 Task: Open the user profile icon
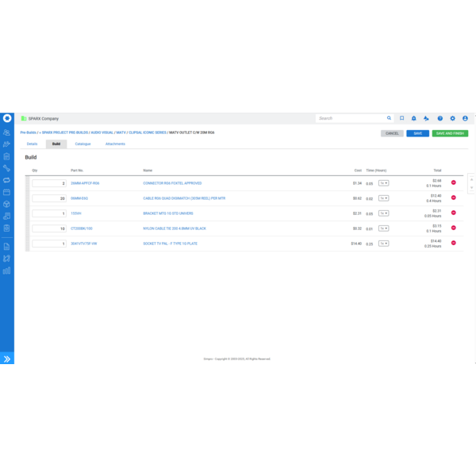pos(466,118)
